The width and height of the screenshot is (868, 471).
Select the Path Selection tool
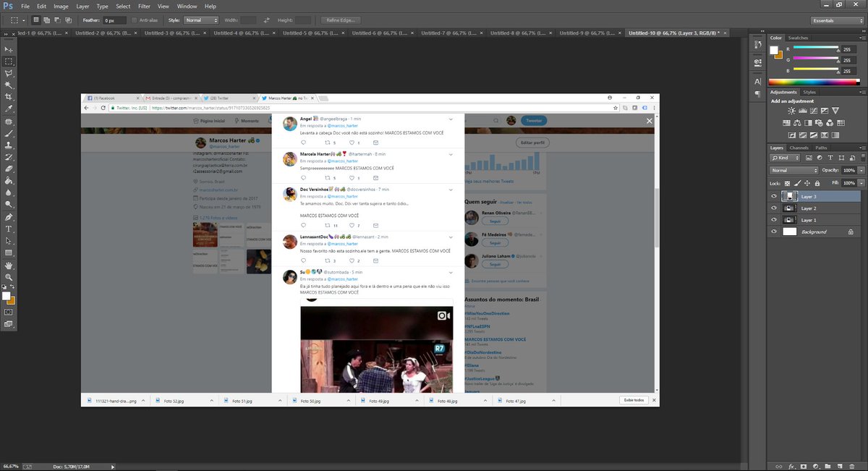tap(9, 241)
